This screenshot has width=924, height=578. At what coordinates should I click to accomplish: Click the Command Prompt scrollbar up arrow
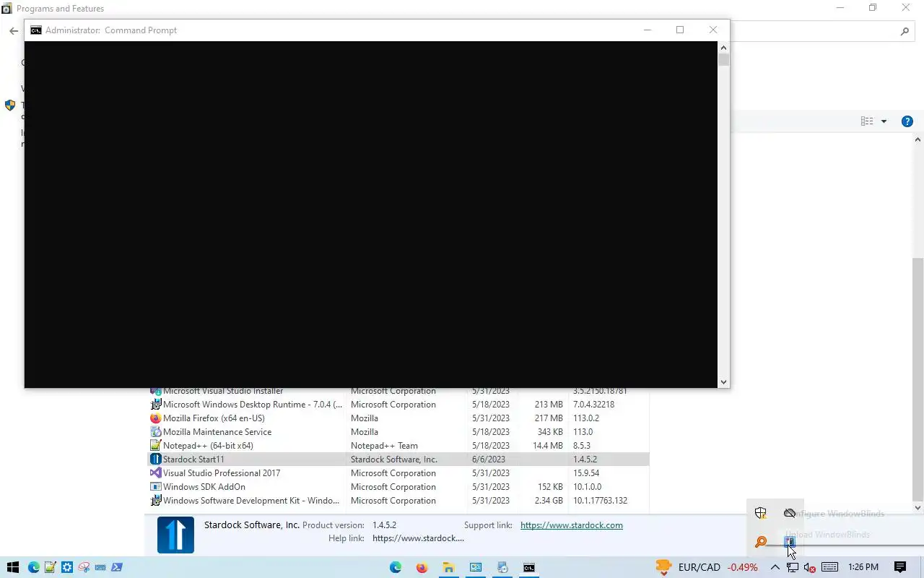click(723, 47)
